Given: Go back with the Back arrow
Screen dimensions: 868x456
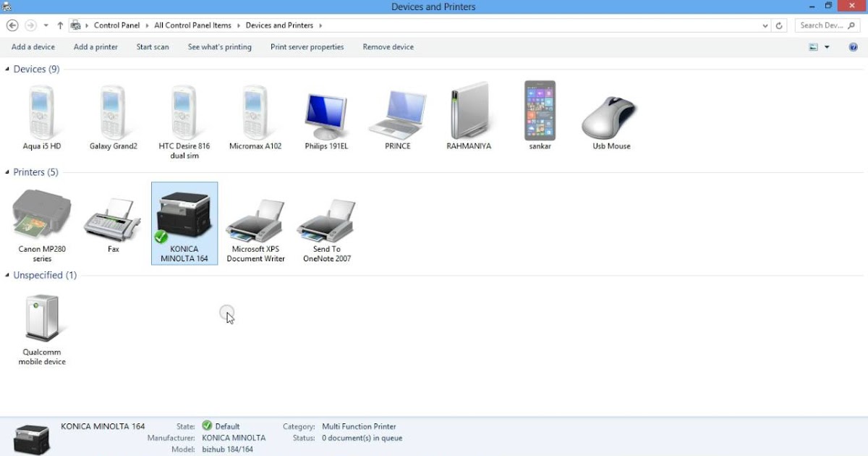Looking at the screenshot, I should tap(12, 25).
